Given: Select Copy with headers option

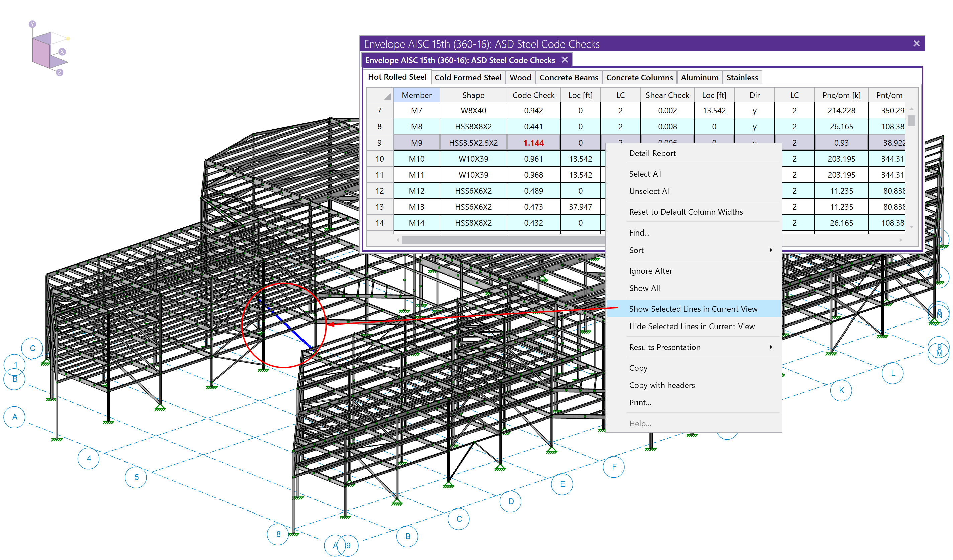Looking at the screenshot, I should click(x=662, y=385).
